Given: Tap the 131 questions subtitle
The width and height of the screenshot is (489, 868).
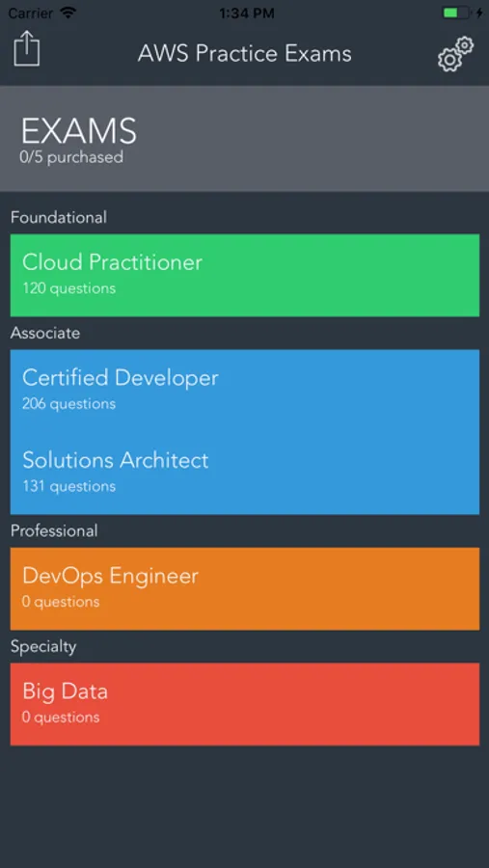Looking at the screenshot, I should pos(69,487).
